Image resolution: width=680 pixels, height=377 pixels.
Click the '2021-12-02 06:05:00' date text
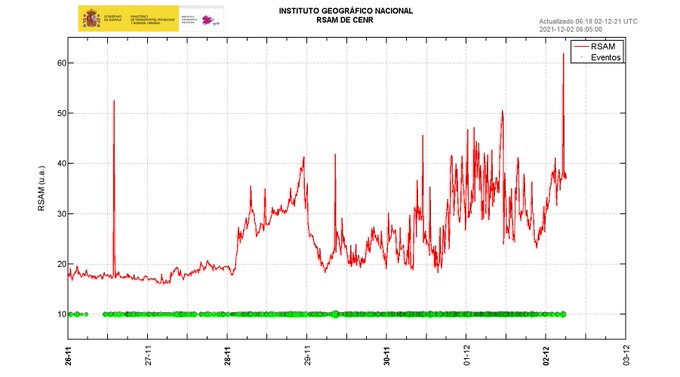point(571,30)
